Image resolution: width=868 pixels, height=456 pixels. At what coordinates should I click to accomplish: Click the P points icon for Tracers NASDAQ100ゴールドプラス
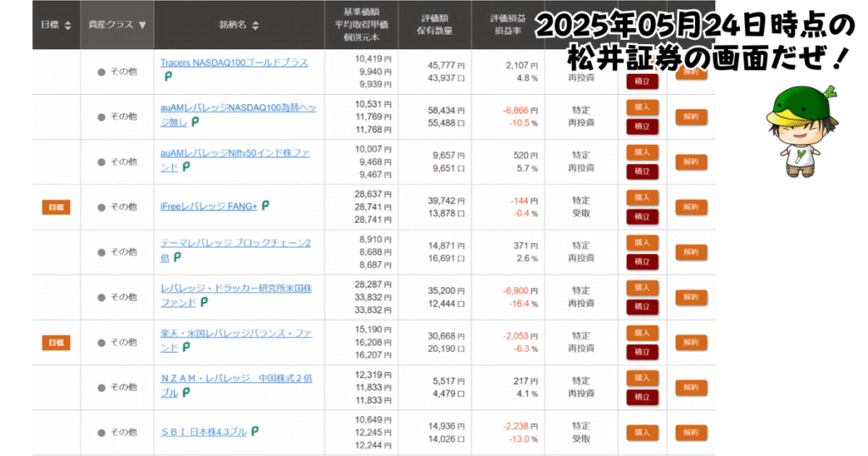coord(169,76)
